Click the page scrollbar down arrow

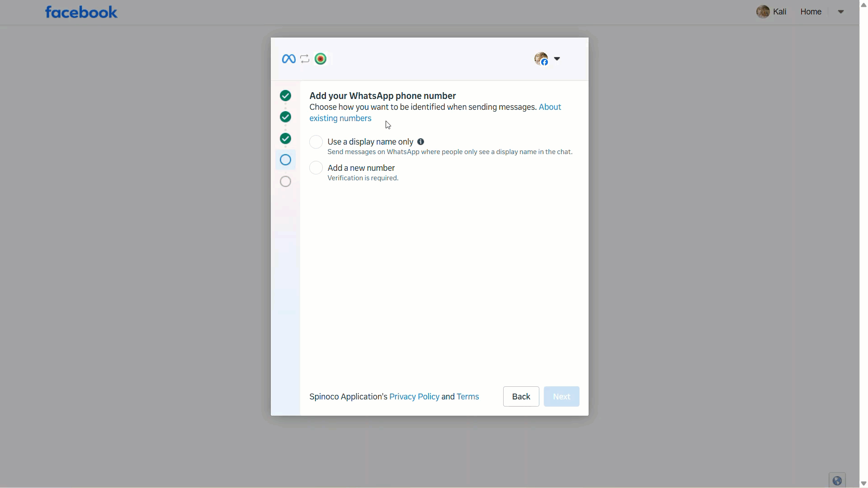point(863,483)
